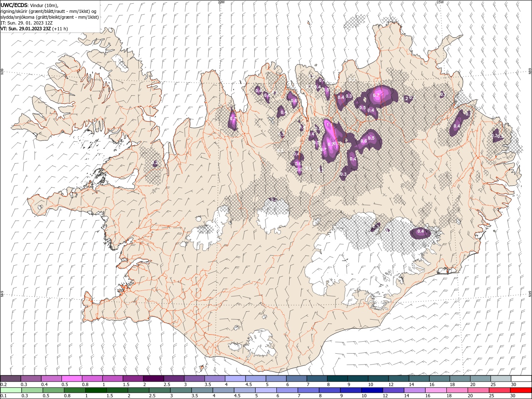Click the 0.5 label under top legend
Screen dimensions: 532x399
tap(65, 384)
